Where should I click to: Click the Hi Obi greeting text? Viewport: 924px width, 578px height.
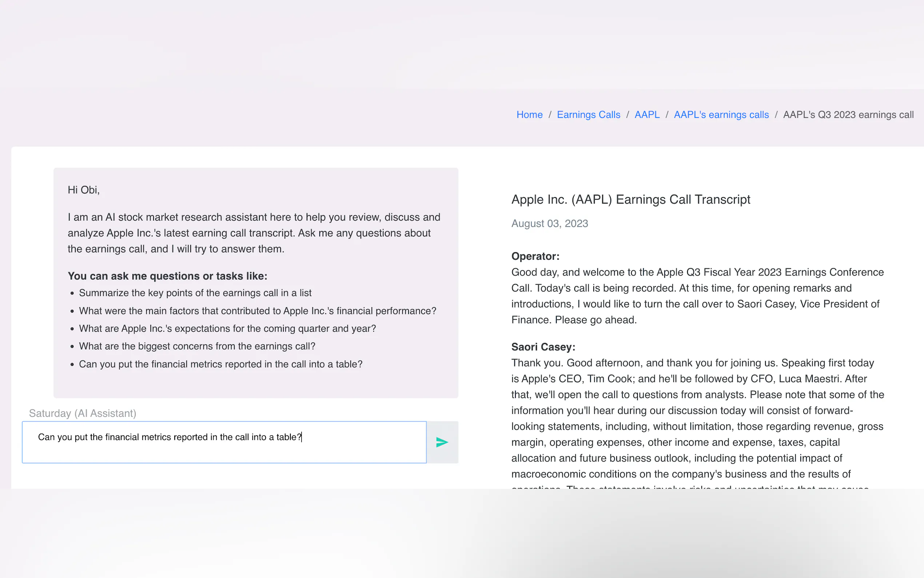coord(84,190)
